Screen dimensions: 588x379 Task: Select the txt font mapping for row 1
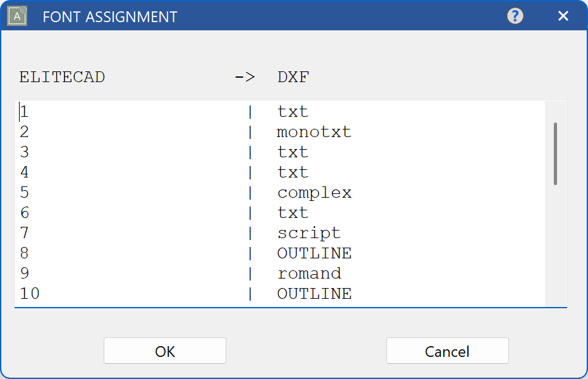point(290,111)
